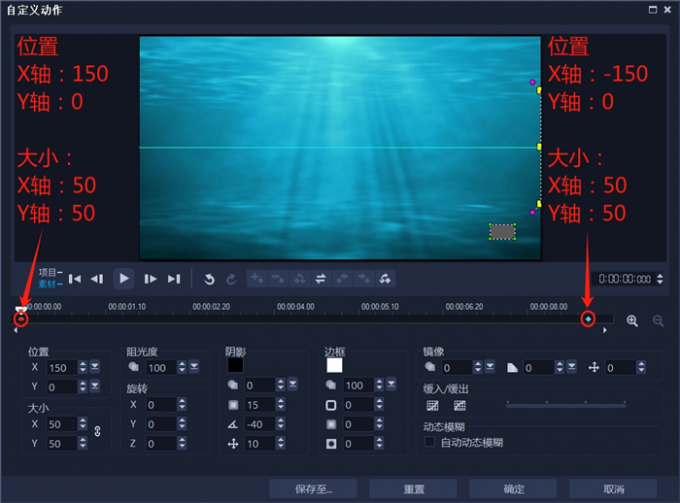Open the black shadow color swatch
680x503 pixels.
pos(235,365)
